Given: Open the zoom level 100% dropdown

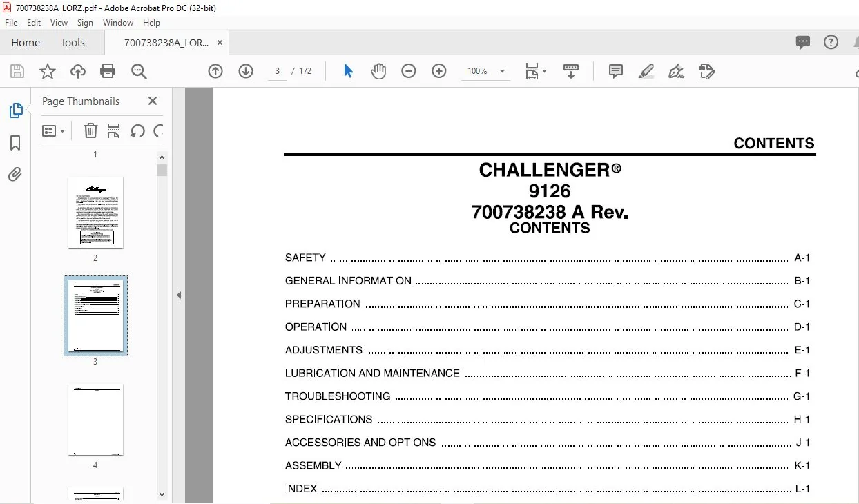Looking at the screenshot, I should click(x=486, y=71).
